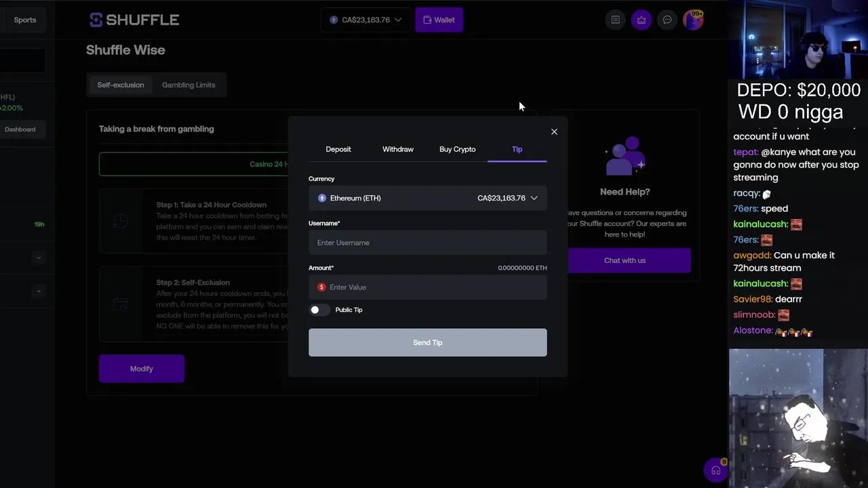
Task: Click the racqy username in stream chat
Action: [747, 193]
